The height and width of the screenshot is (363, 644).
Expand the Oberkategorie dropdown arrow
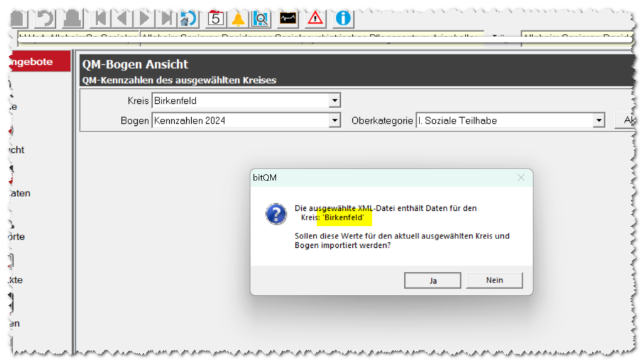[x=599, y=120]
